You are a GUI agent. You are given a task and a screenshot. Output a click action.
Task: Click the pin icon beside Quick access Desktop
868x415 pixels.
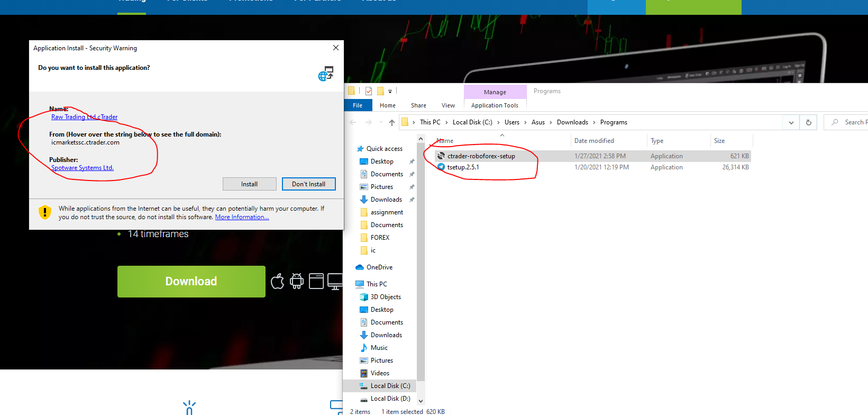[x=412, y=161]
